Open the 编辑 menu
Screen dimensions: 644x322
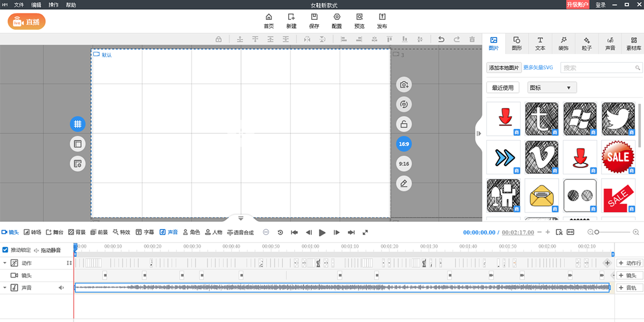click(36, 5)
